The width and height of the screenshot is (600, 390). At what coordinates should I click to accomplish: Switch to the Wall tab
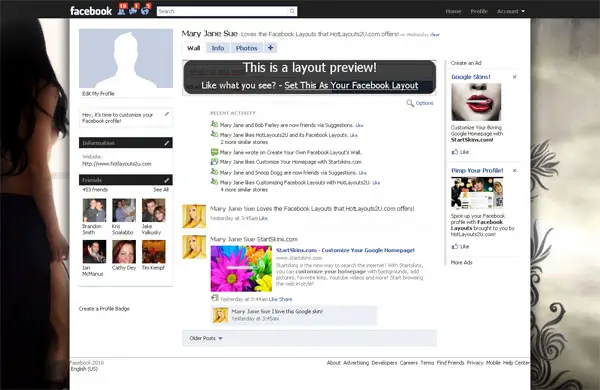[x=194, y=48]
